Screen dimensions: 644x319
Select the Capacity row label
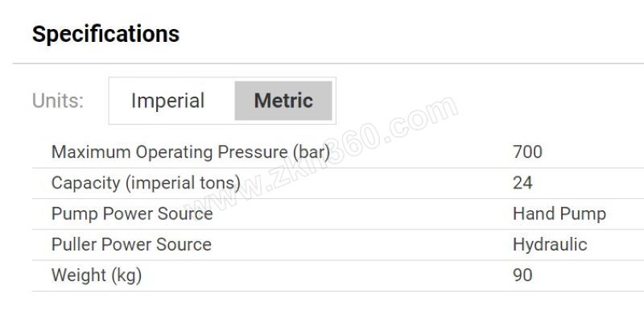tap(146, 183)
